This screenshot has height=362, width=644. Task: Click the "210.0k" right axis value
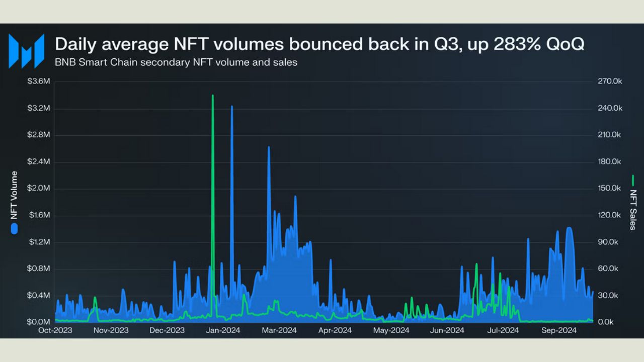click(x=610, y=135)
